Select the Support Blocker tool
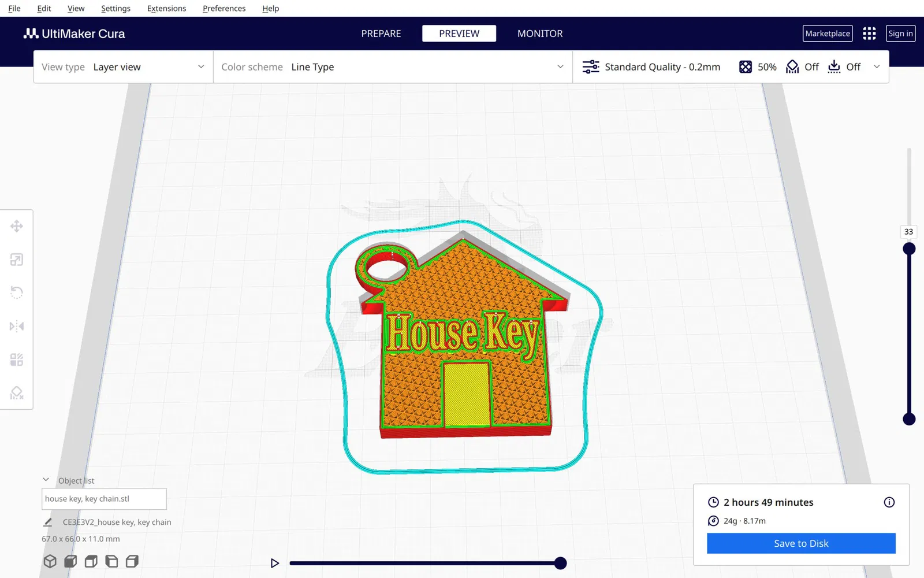 [17, 393]
